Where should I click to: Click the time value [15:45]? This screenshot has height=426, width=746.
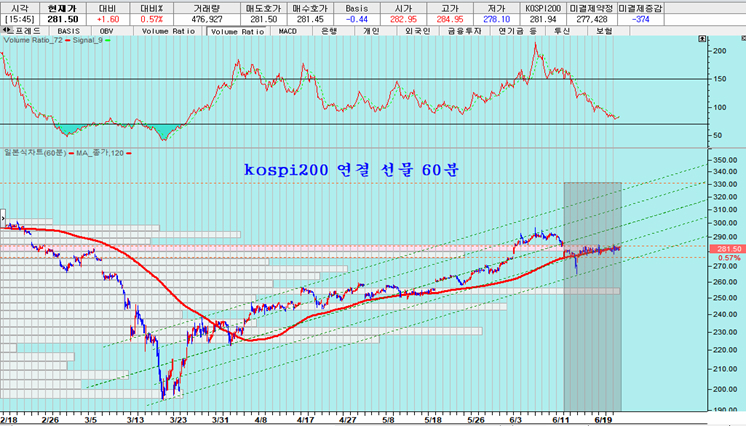20,20
